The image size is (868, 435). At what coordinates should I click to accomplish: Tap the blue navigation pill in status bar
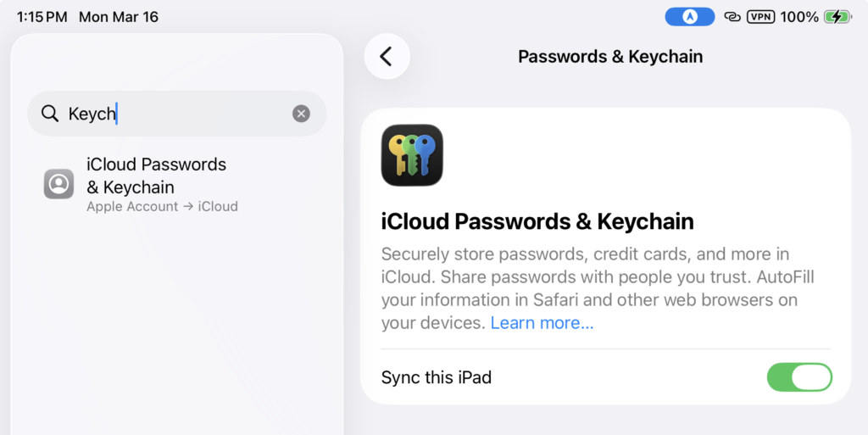(689, 17)
